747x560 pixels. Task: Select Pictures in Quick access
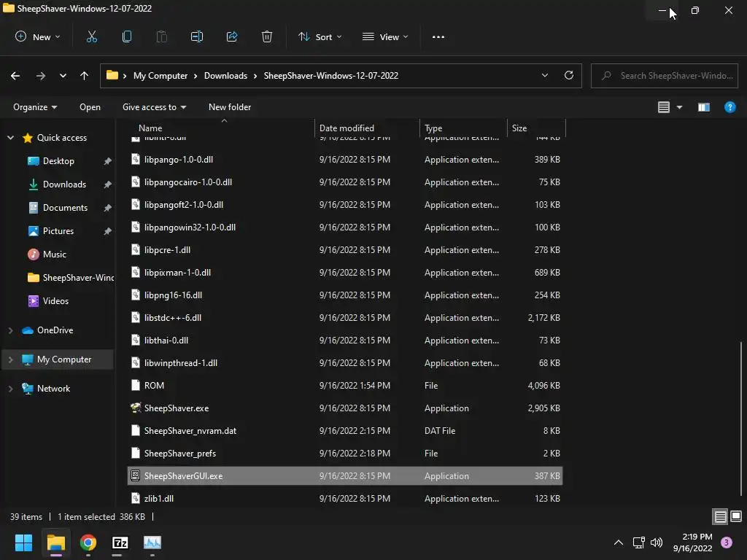(58, 231)
